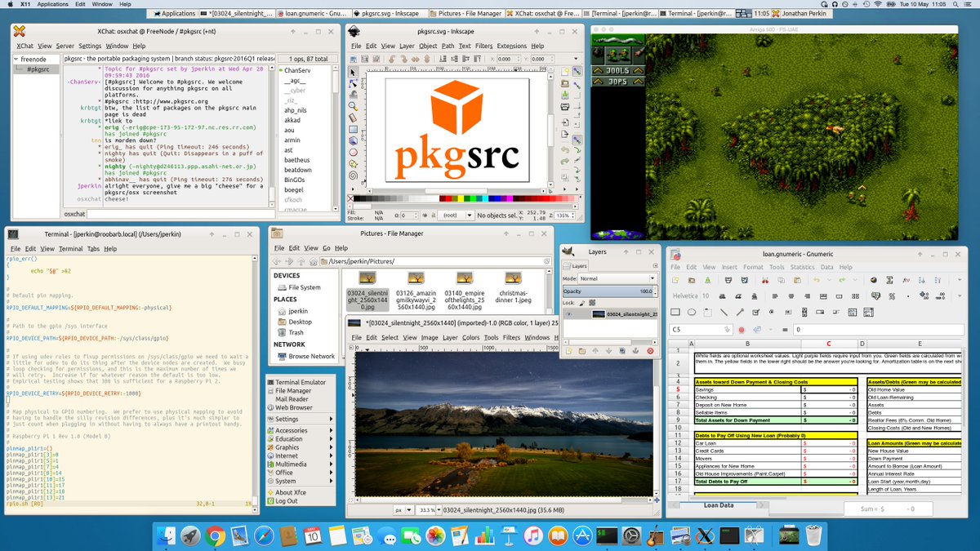Toggle GIMP lock pixels brush icon
The height and width of the screenshot is (551, 980).
point(582,303)
